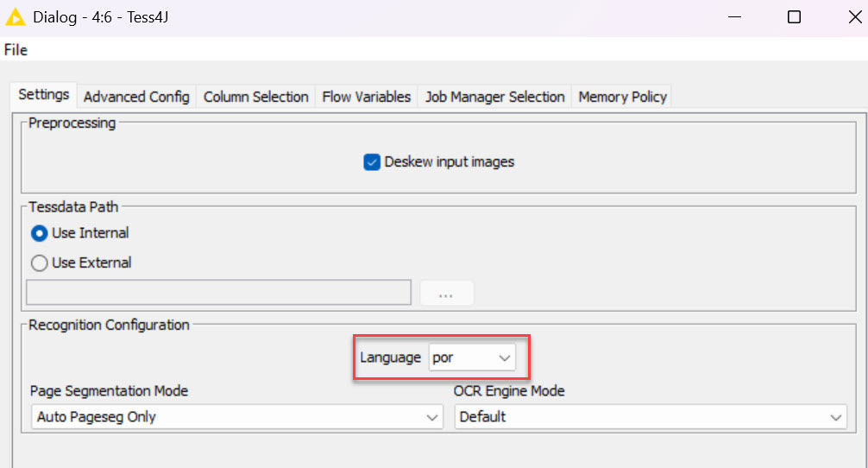Maximize the Tess4J dialog window
This screenshot has height=468, width=868.
click(794, 17)
